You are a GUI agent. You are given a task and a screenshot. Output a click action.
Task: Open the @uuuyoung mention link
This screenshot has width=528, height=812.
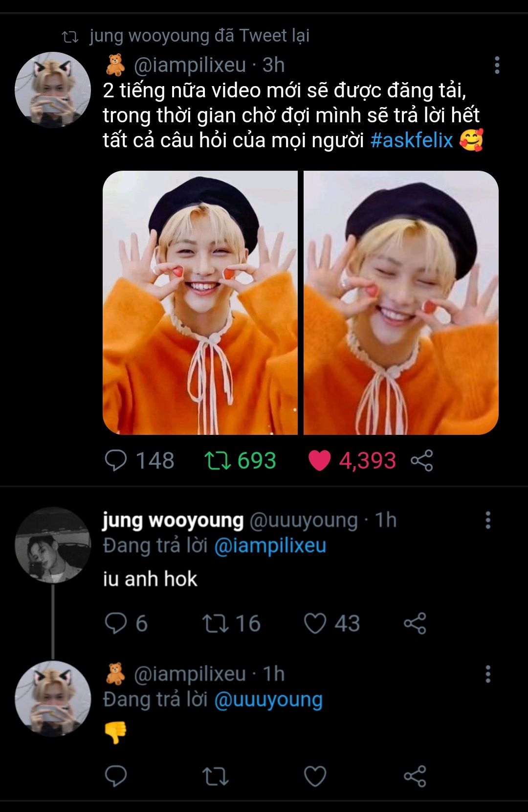tap(268, 699)
